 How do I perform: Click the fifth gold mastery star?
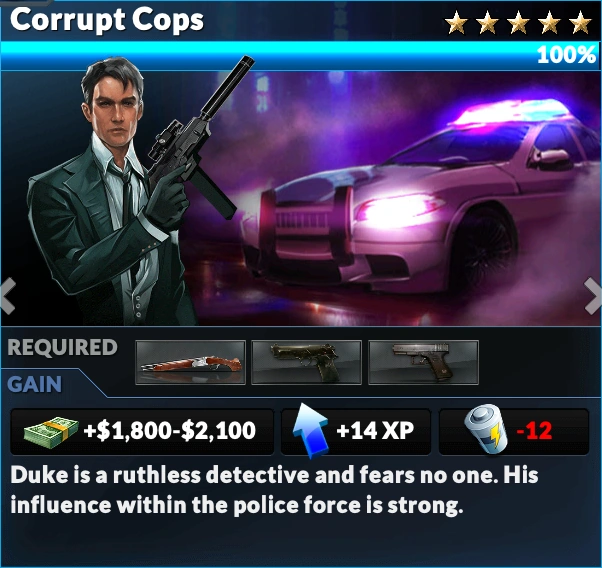580,23
